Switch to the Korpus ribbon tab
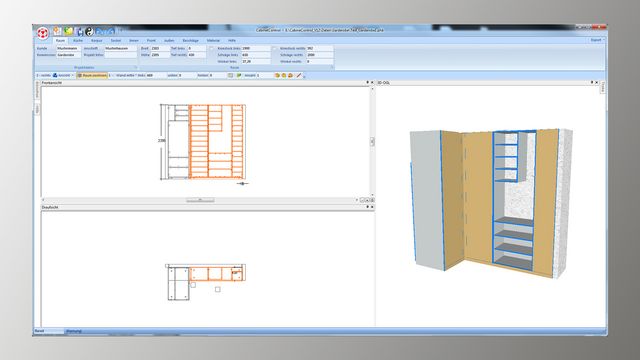The height and width of the screenshot is (360, 640). (x=97, y=40)
